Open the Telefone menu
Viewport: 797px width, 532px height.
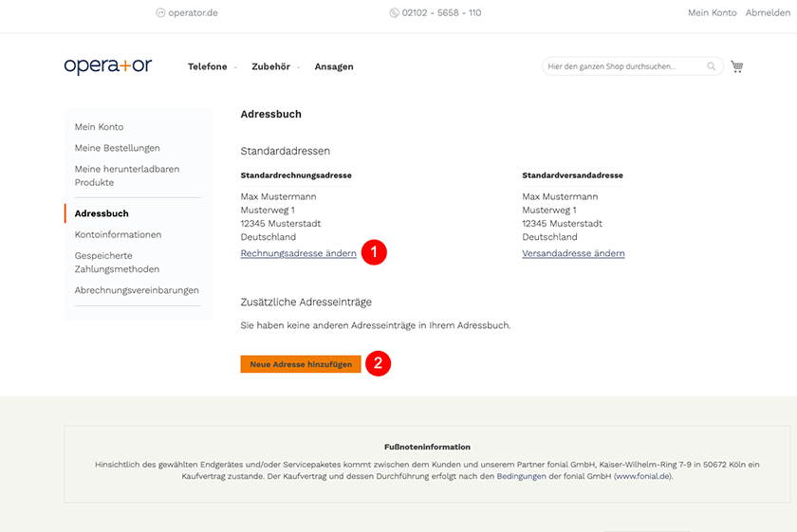[208, 66]
